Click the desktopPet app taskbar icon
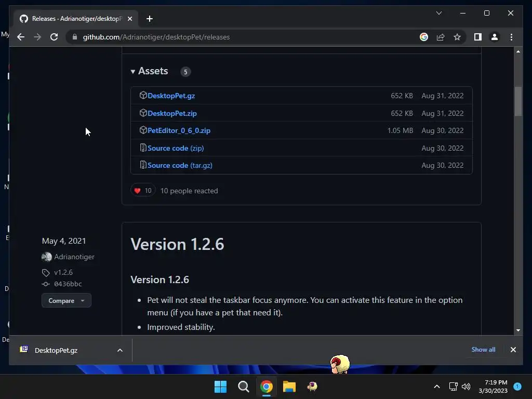The image size is (532, 399). tap(312, 387)
